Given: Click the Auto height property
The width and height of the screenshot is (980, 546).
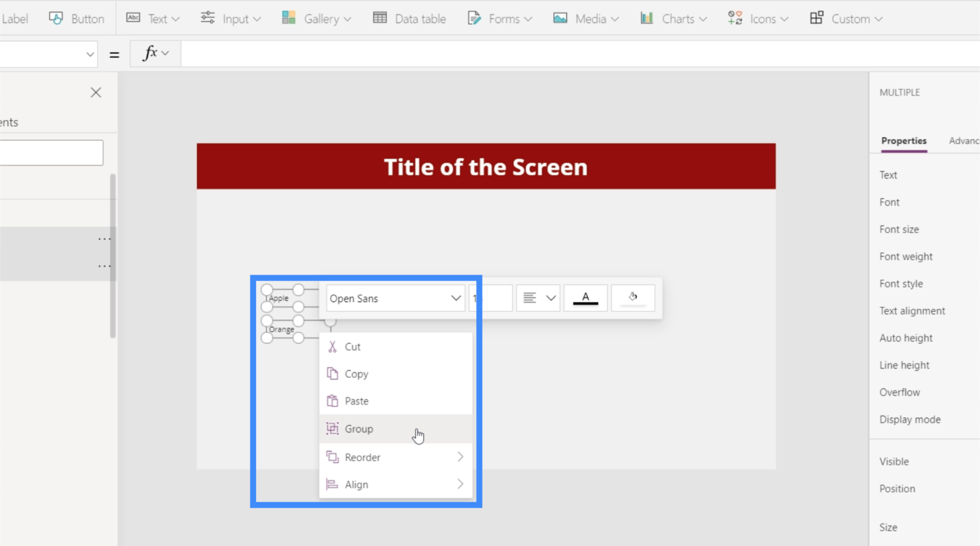Looking at the screenshot, I should (906, 338).
